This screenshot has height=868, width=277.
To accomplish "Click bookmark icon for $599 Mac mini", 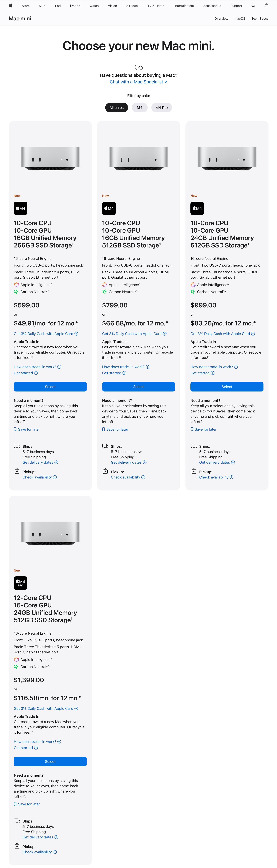I will [x=15, y=429].
